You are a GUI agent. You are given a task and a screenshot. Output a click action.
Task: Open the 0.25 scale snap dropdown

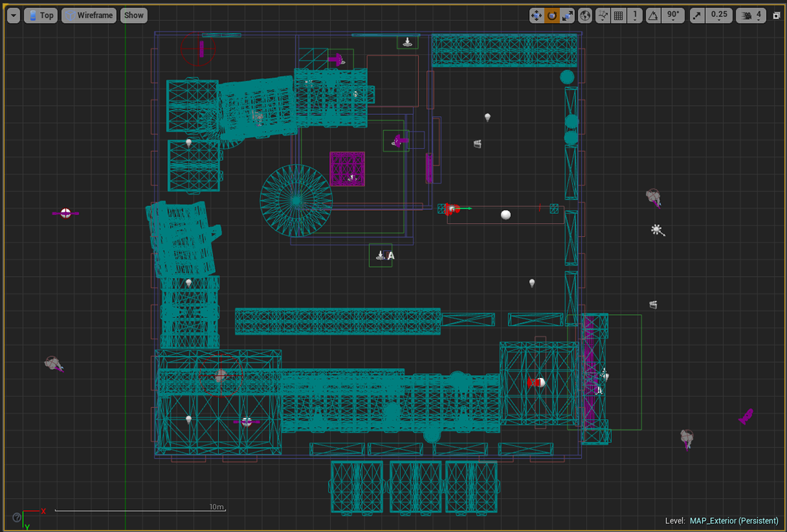tap(719, 15)
